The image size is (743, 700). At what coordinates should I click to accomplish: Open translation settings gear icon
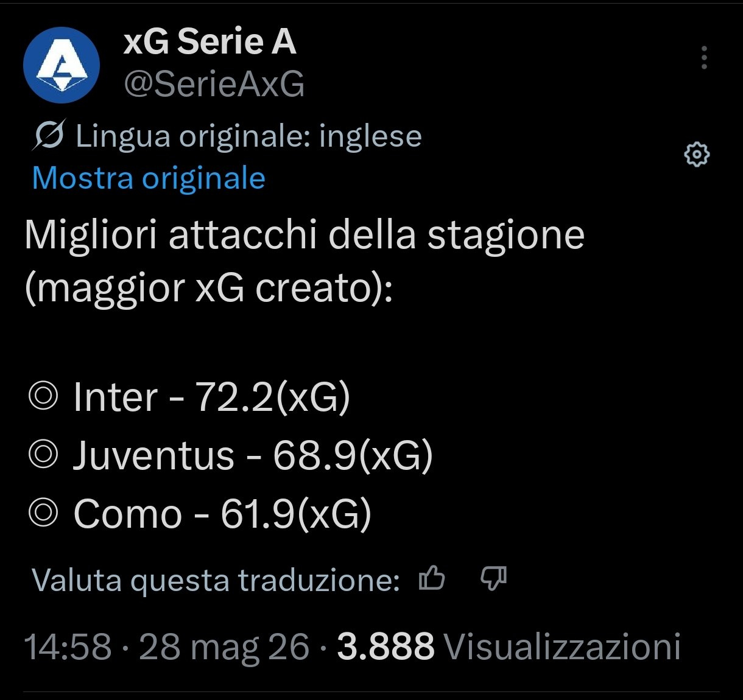tap(697, 155)
